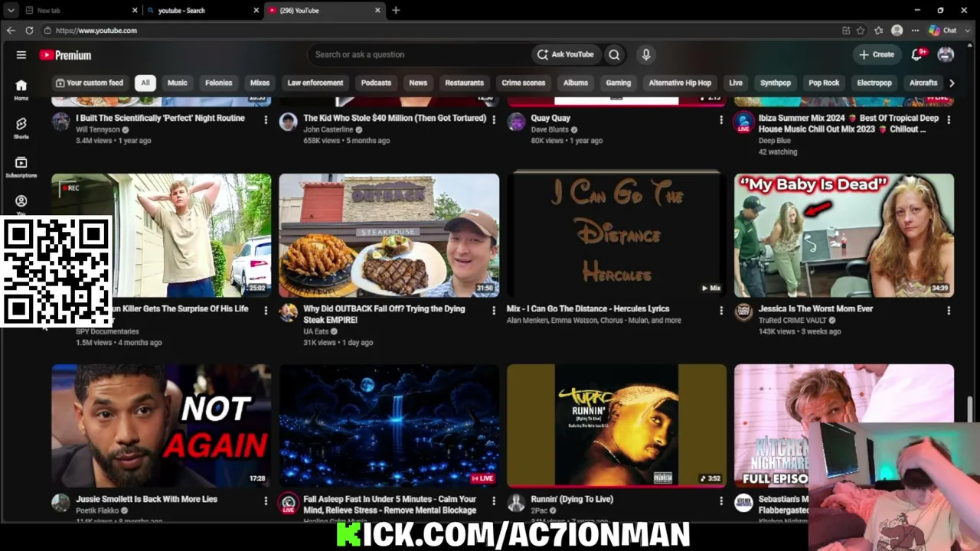Image resolution: width=980 pixels, height=551 pixels.
Task: Filter feed by Gaming chip
Action: (619, 83)
